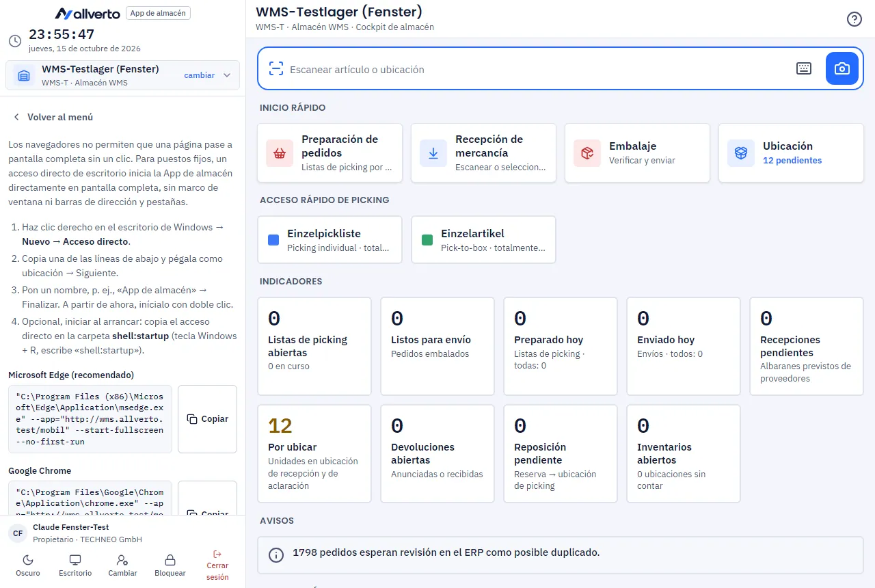Click the basket icon of Preparación de pedidos
The height and width of the screenshot is (588, 875).
(280, 153)
